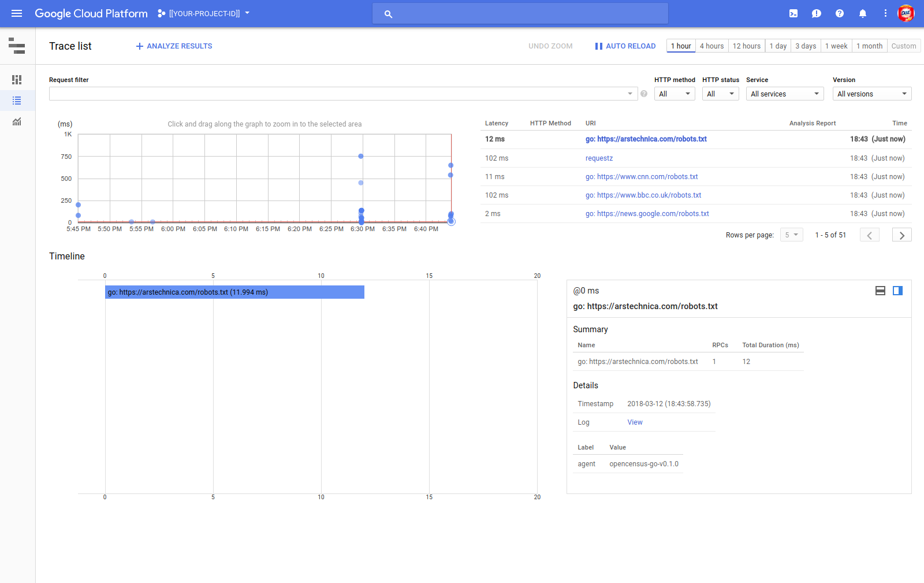
Task: Open the three-dot options menu in the header
Action: (x=885, y=13)
